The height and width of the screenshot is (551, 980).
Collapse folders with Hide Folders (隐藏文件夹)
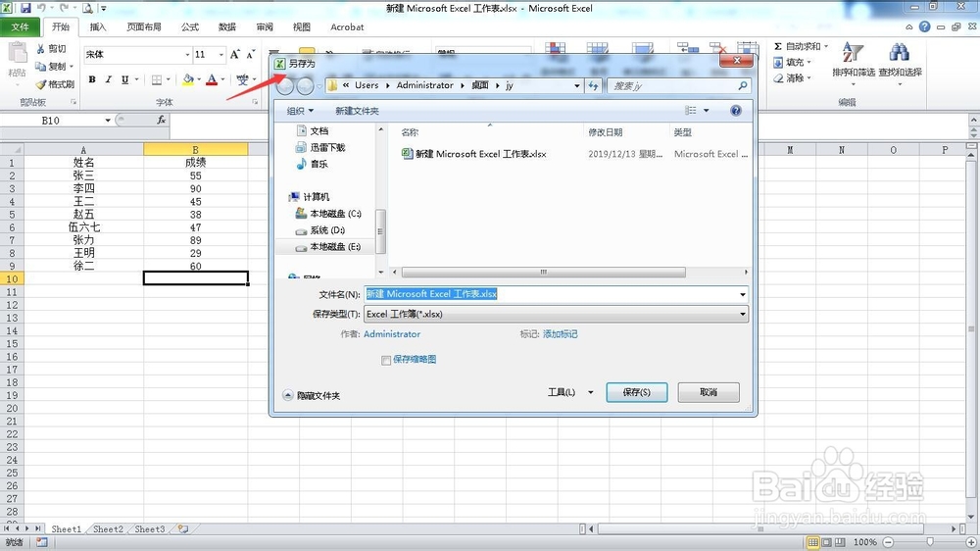coord(312,395)
